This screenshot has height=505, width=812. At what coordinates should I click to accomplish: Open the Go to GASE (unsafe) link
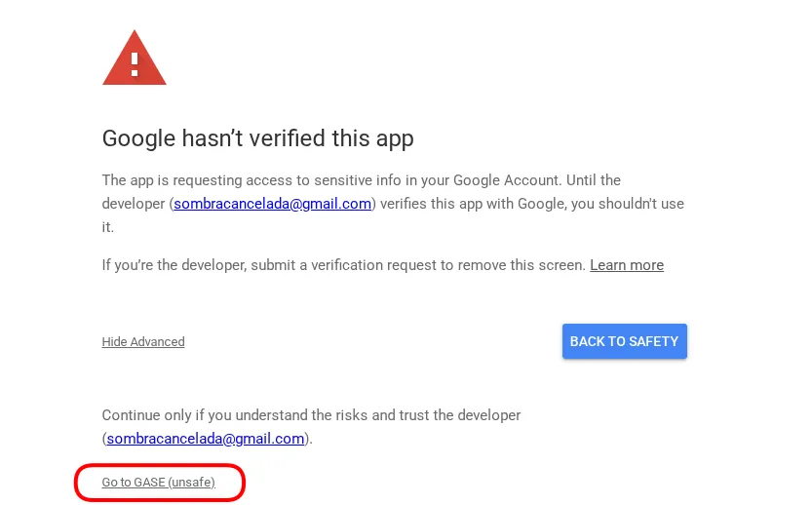click(159, 483)
